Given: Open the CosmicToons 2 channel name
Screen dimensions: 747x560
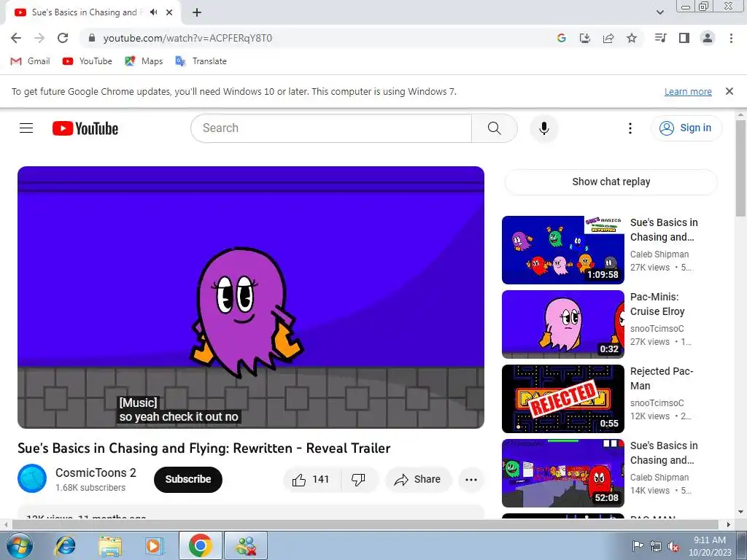Looking at the screenshot, I should click(96, 472).
